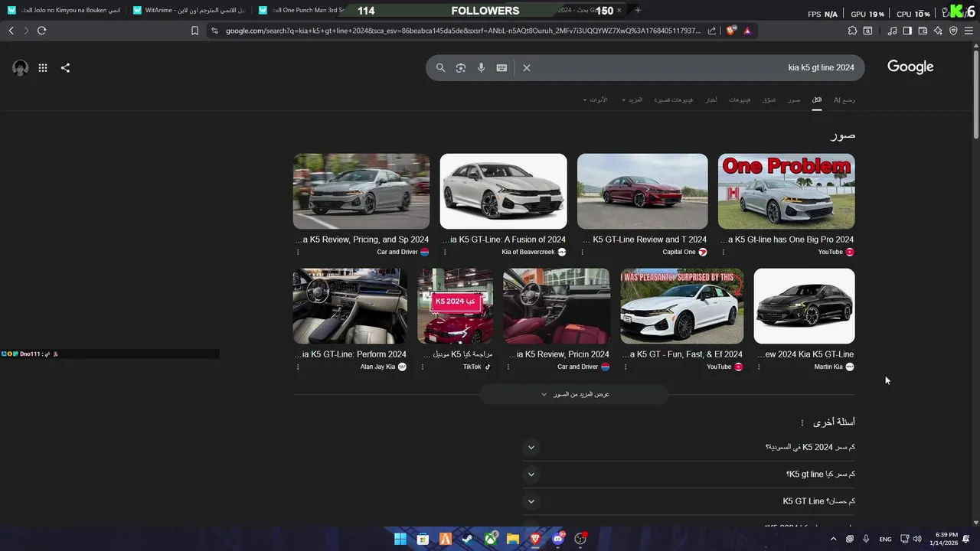This screenshot has height=551, width=980.
Task: Go to the Google logo homepage
Action: (910, 67)
